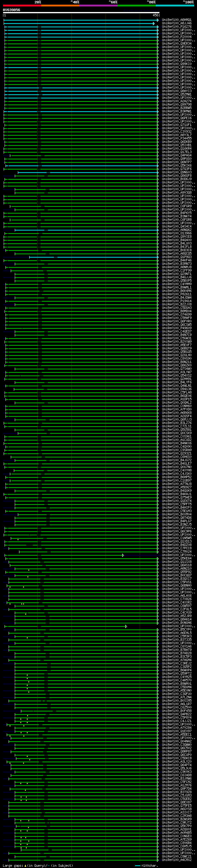Select hit label UniRef100_B3NKT4

176,216
